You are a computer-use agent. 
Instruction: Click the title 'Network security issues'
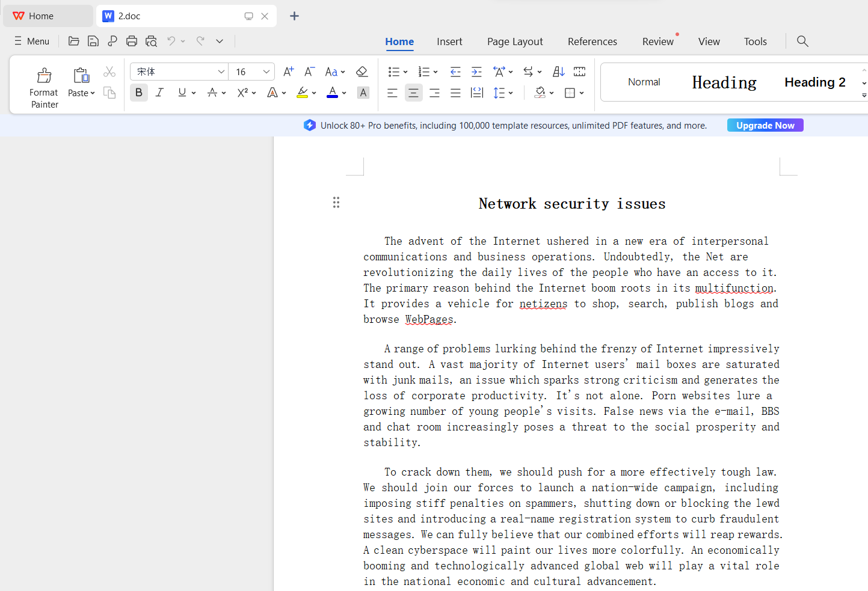tap(572, 204)
